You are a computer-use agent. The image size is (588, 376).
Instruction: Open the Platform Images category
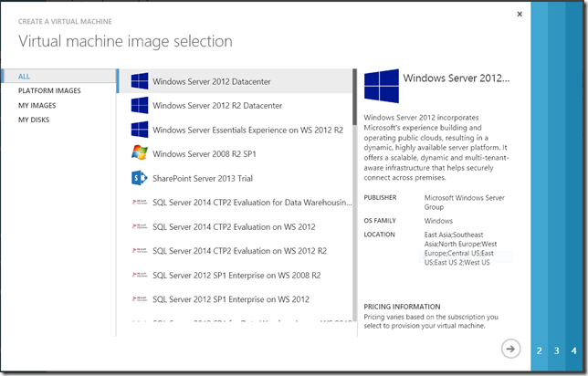(49, 90)
